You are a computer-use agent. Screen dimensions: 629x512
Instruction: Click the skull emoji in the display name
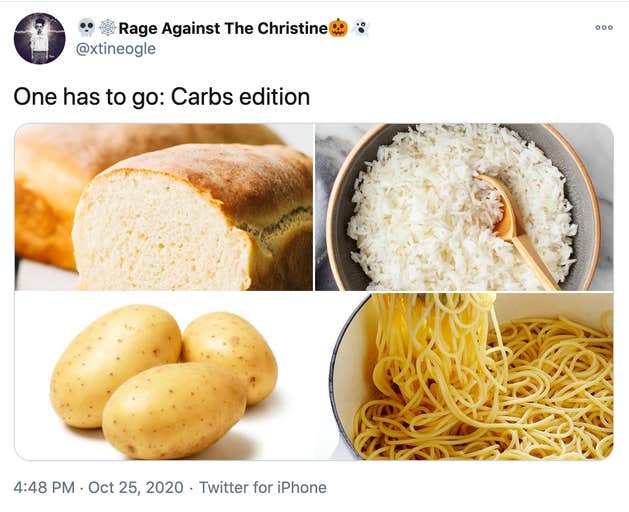pyautogui.click(x=87, y=28)
